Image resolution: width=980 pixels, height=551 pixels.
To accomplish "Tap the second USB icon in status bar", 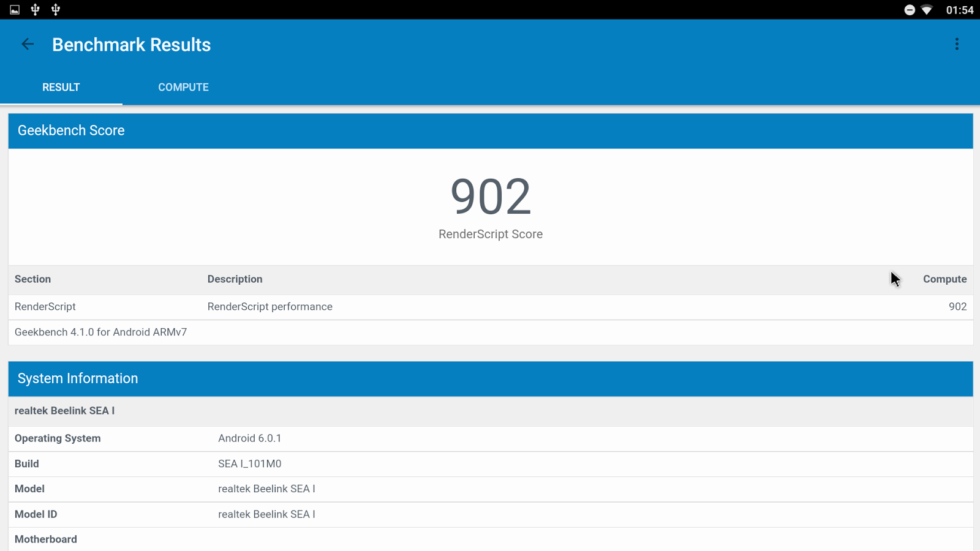I will (x=56, y=9).
